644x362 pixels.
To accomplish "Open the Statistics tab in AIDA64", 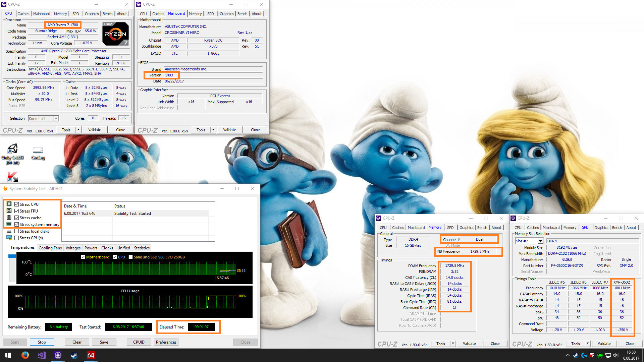I will (x=142, y=248).
